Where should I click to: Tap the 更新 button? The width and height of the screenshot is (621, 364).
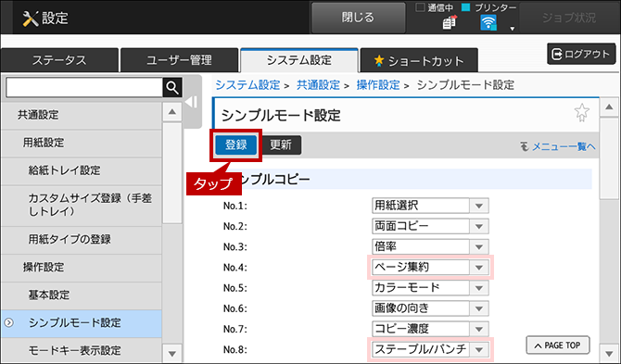281,144
